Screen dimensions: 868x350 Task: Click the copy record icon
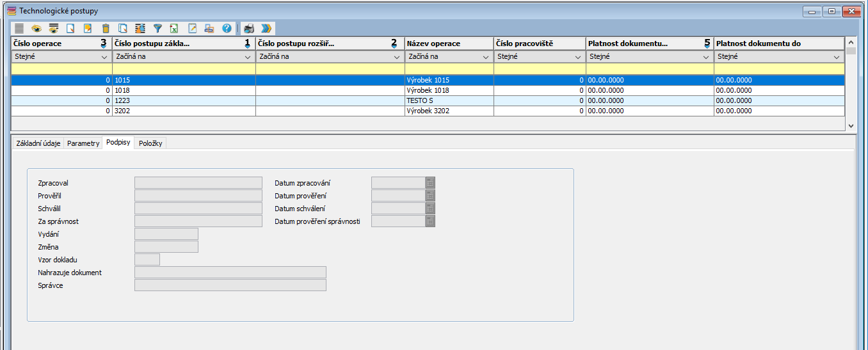coord(123,28)
